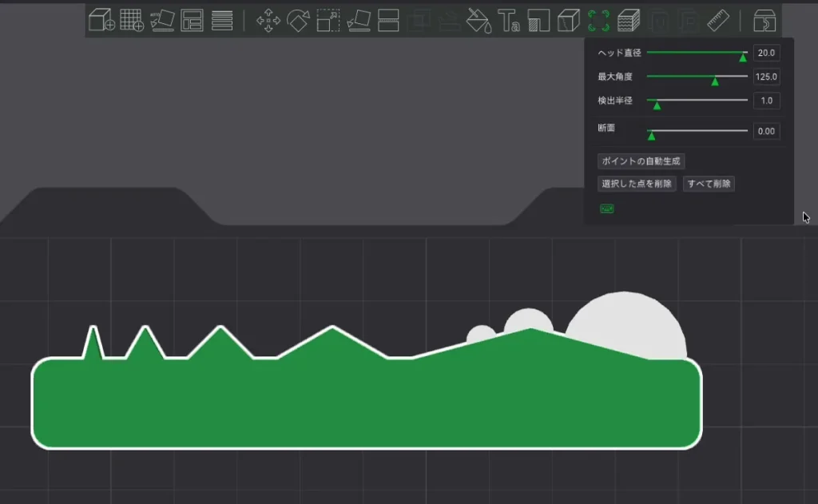This screenshot has height=504, width=818.
Task: Click the add plate grid icon
Action: click(132, 20)
